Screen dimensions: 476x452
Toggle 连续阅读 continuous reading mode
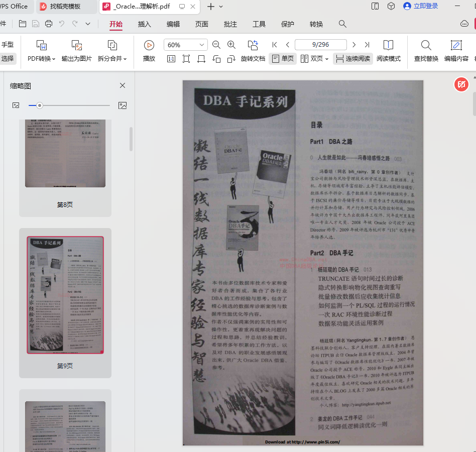353,59
